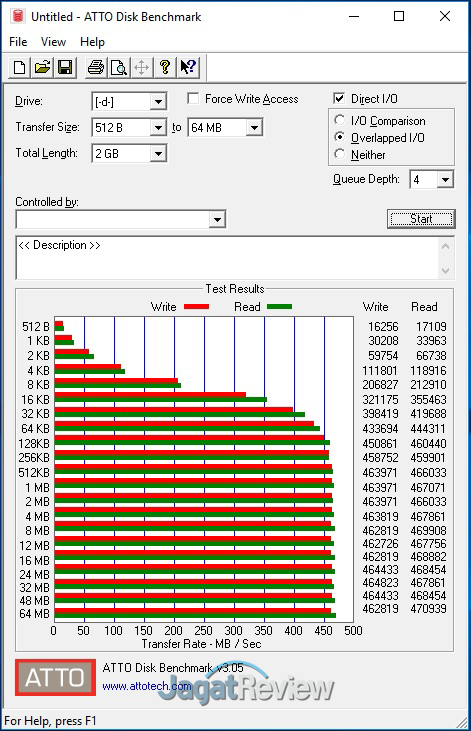
Task: Click the green Read legend swatch
Action: [x=279, y=307]
